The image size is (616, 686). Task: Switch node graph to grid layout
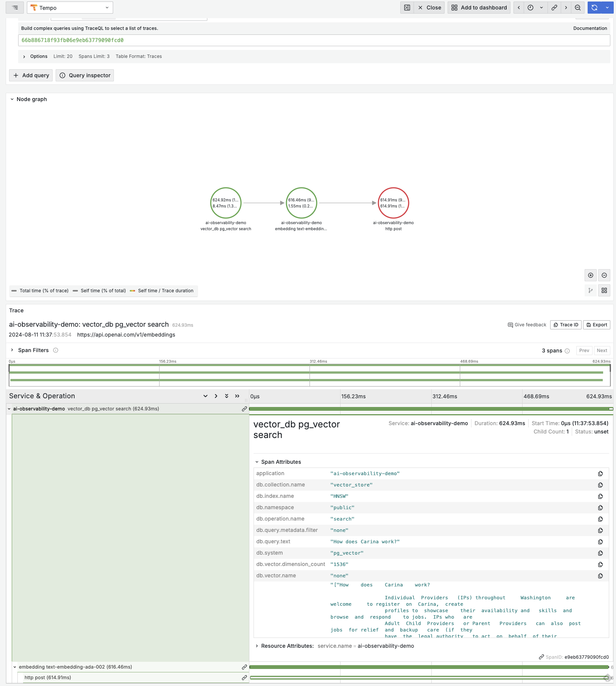(x=604, y=290)
